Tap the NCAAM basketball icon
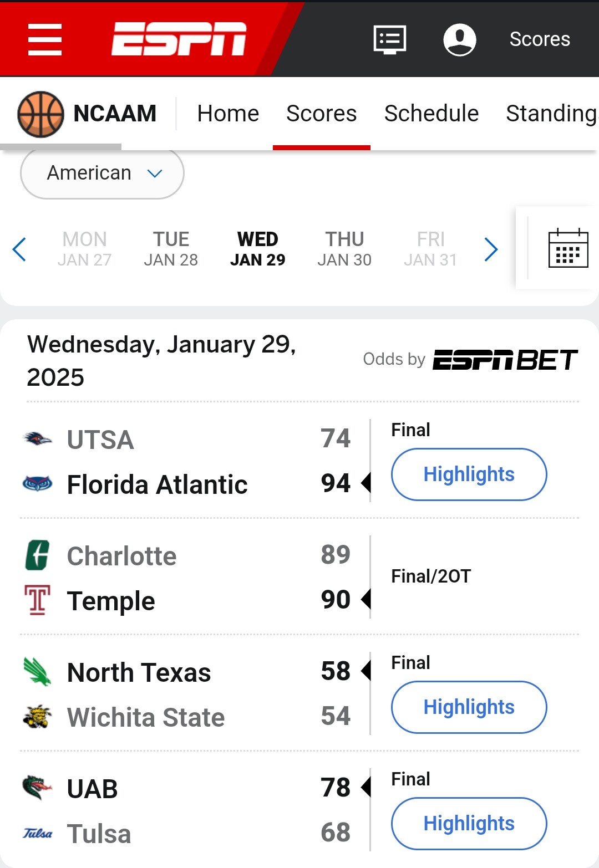The height and width of the screenshot is (868, 599). click(x=40, y=114)
